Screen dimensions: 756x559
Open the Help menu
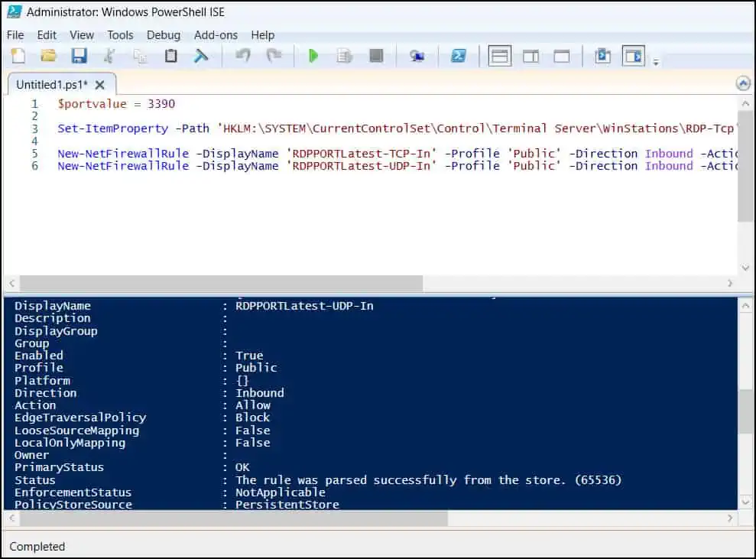(263, 35)
